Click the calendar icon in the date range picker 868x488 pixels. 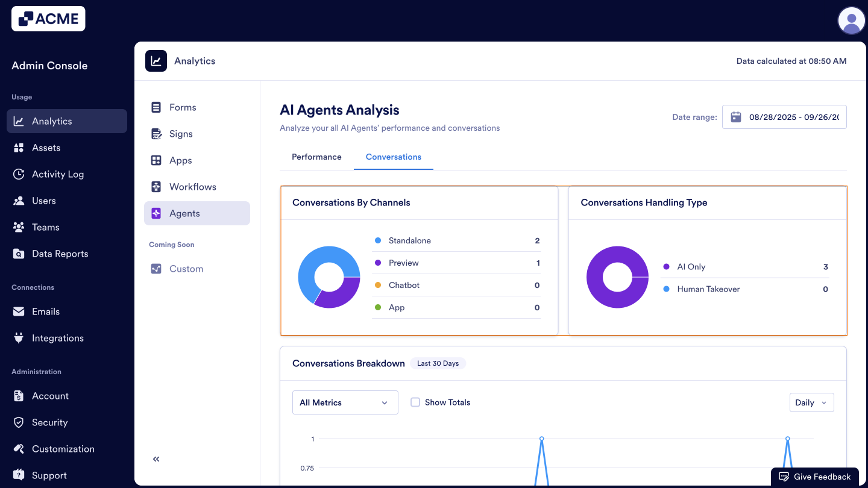pos(735,116)
